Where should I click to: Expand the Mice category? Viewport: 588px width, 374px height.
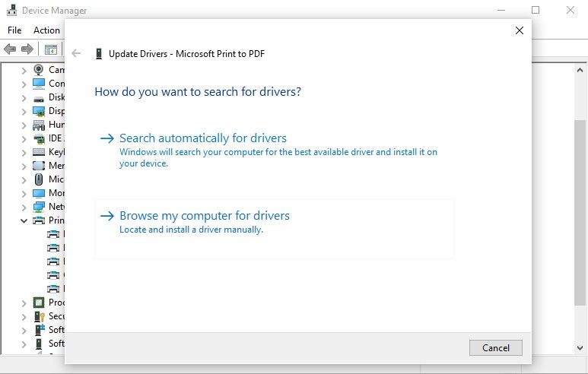(24, 180)
